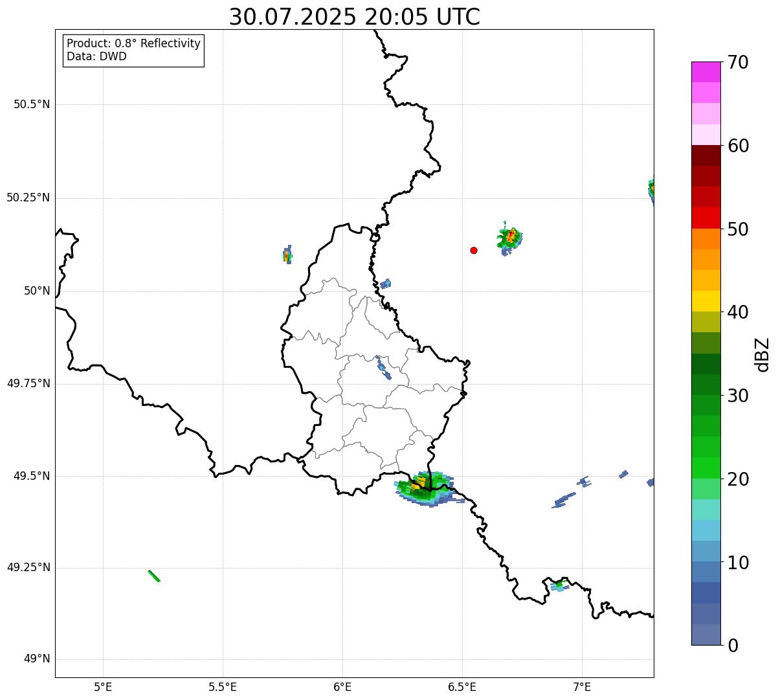
Task: Click the yellow swatch just above 40
Action: point(706,301)
